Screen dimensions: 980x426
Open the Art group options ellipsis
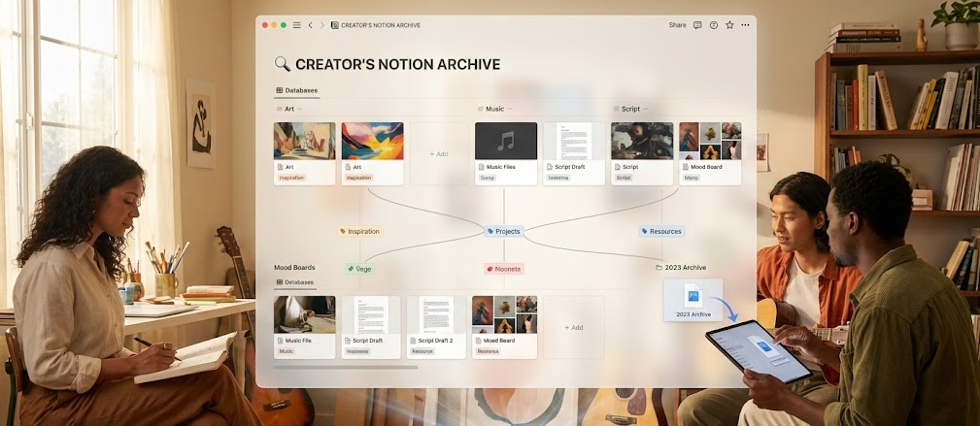pyautogui.click(x=300, y=109)
